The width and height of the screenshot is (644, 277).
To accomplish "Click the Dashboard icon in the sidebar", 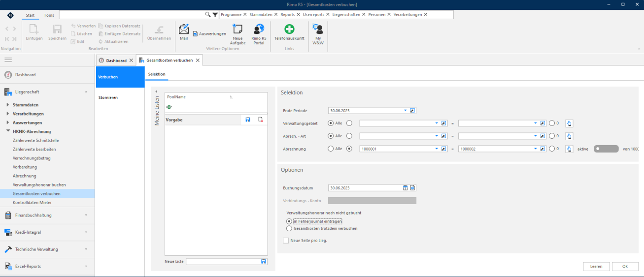I will [8, 75].
